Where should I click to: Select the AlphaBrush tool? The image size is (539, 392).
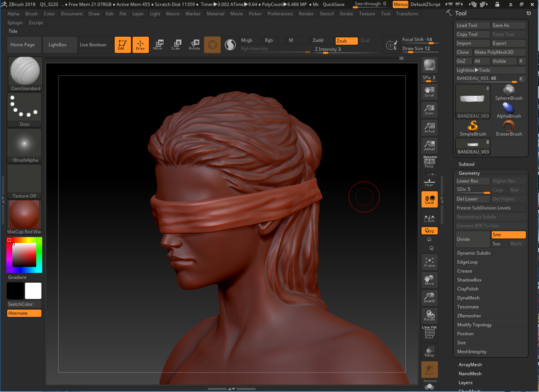[x=509, y=111]
